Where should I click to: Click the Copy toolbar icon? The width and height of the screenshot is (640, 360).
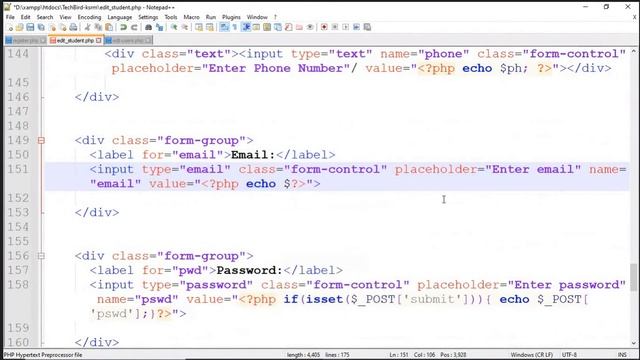pyautogui.click(x=98, y=27)
